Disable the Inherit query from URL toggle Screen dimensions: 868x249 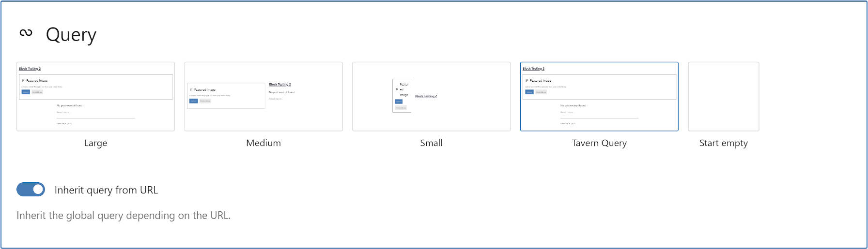pyautogui.click(x=31, y=190)
